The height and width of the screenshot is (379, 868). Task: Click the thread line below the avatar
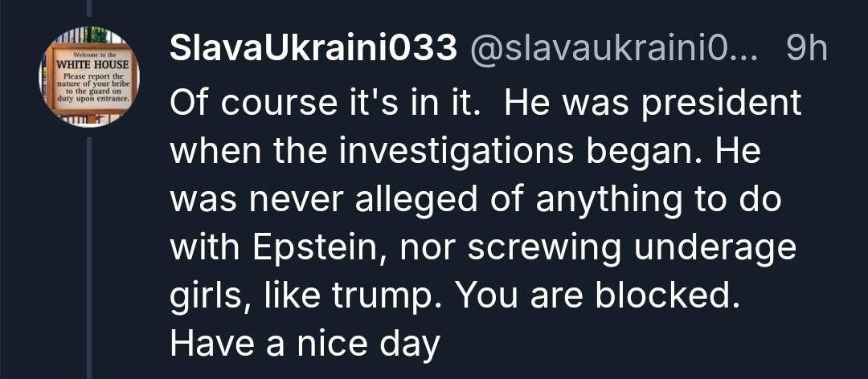coord(88,257)
